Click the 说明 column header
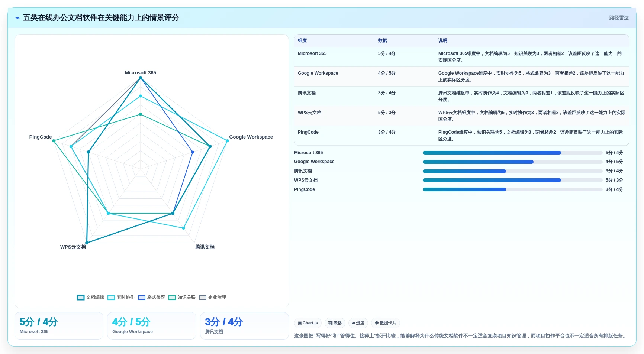Screen dimensions: 644x354 (x=442, y=41)
